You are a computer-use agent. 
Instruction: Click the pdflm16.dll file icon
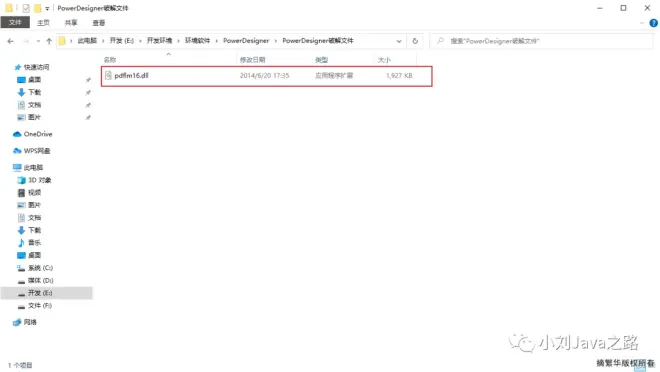click(108, 75)
